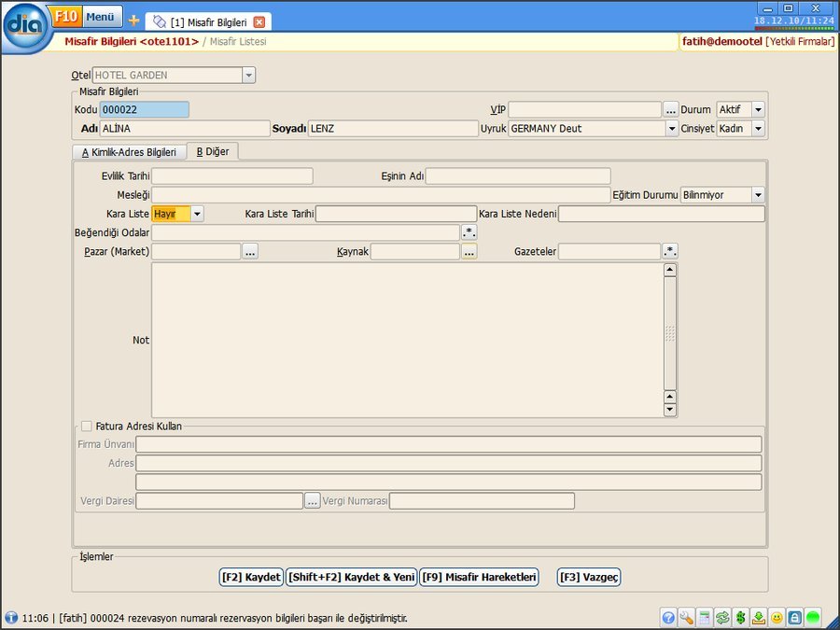The image size is (840, 630).
Task: Switch to the [1] Misafir Bilgileri tab
Action: 209,22
